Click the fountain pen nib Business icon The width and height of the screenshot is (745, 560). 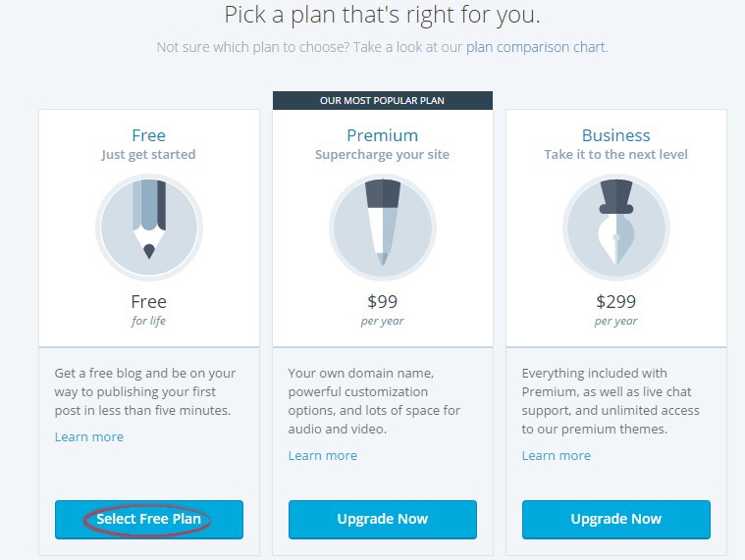(x=615, y=227)
